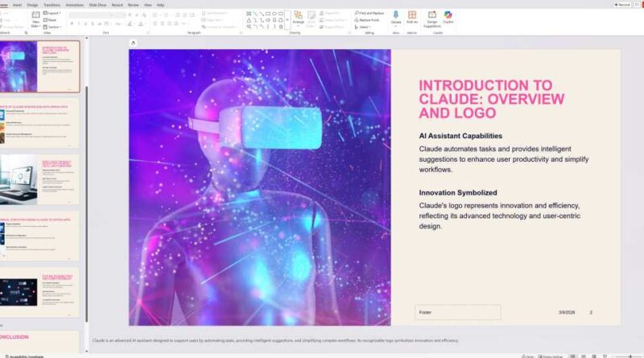This screenshot has width=644, height=358.
Task: Open the slide Layout dropdown
Action: point(52,13)
